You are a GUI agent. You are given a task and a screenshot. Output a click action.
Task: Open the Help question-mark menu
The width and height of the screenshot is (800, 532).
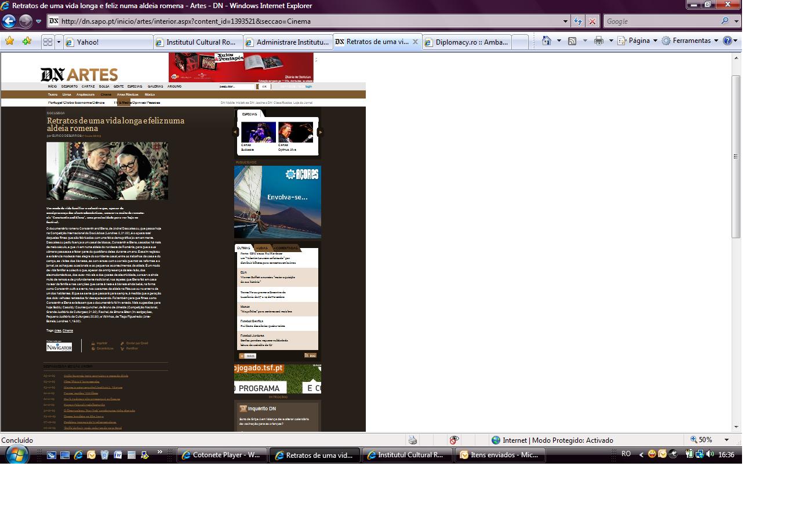(730, 41)
